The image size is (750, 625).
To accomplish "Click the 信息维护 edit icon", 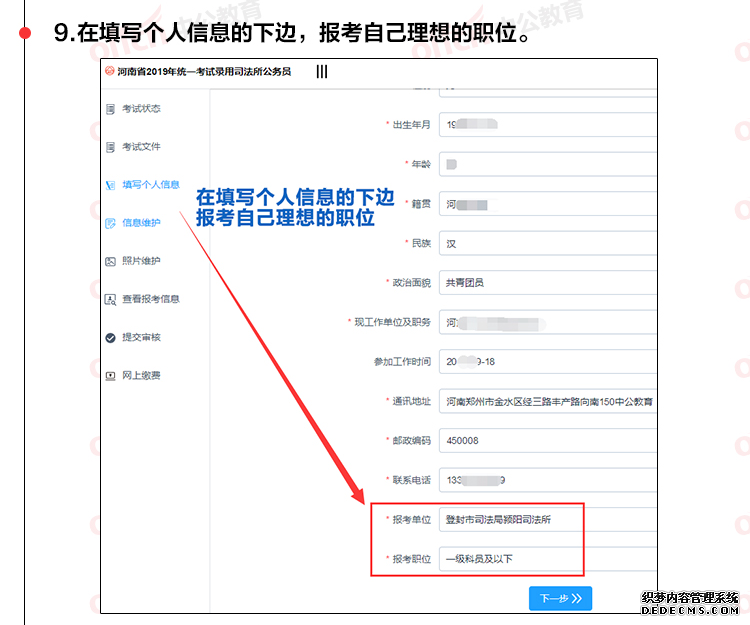I will (110, 223).
